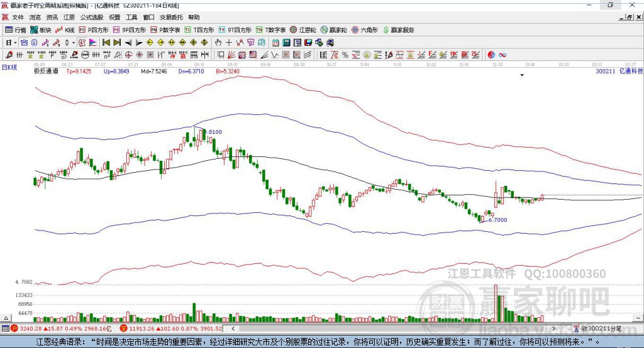Click the single candlestick icon

(x=67, y=43)
